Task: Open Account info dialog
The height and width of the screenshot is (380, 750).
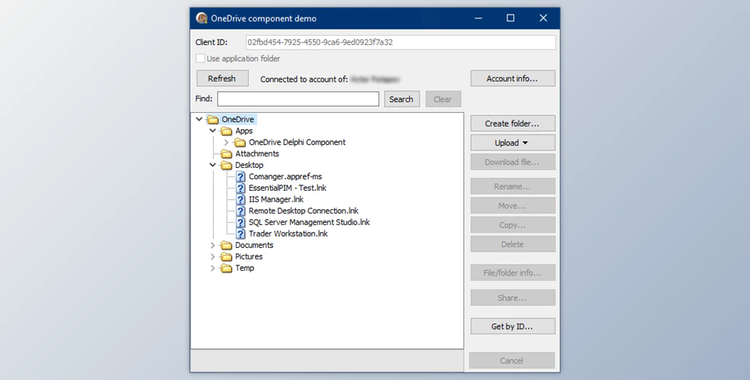Action: coord(513,78)
